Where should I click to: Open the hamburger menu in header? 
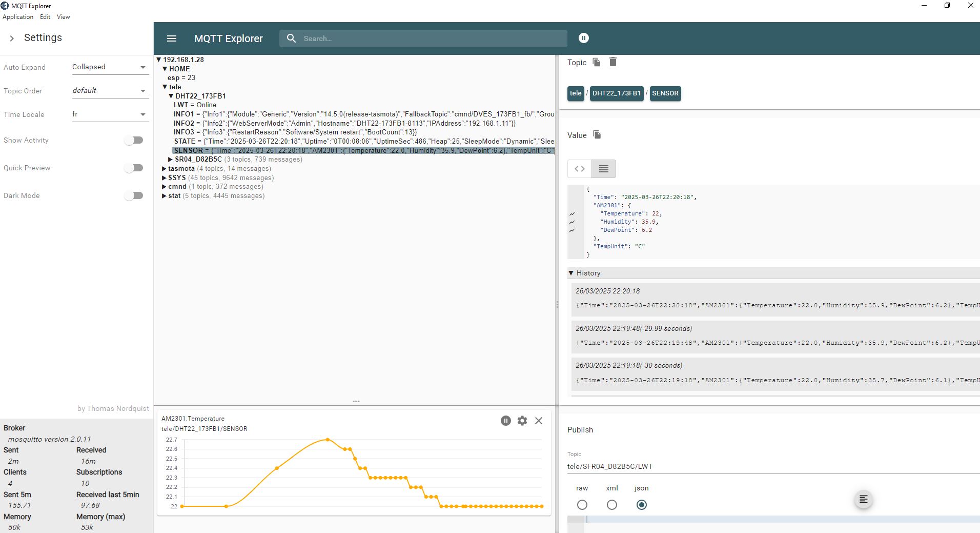[x=172, y=38]
